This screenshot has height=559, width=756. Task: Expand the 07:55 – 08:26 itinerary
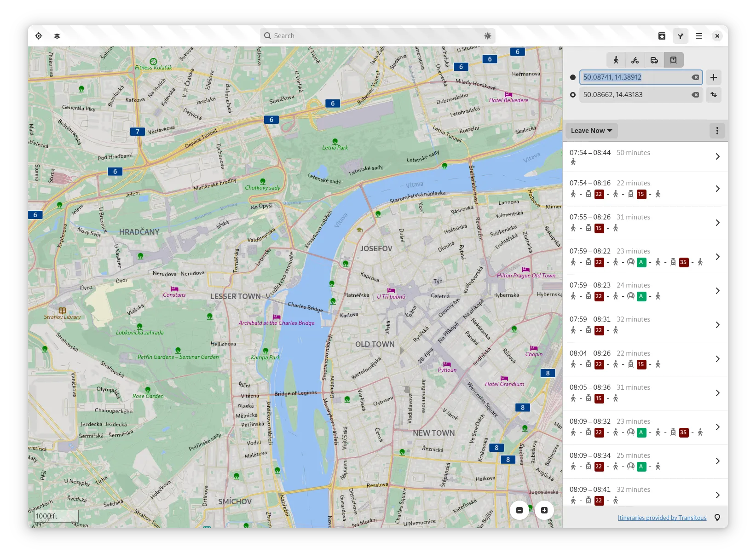645,223
